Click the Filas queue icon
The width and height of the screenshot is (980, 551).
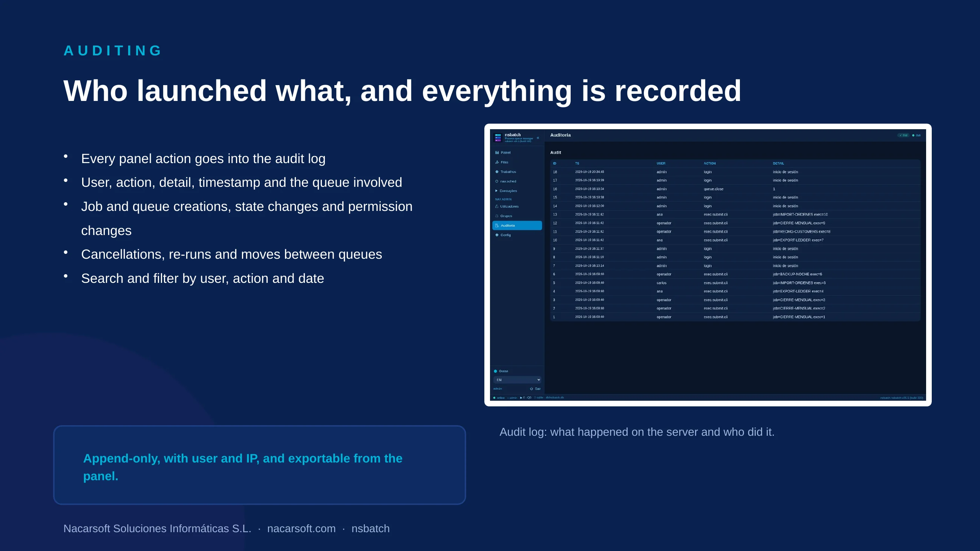click(497, 162)
